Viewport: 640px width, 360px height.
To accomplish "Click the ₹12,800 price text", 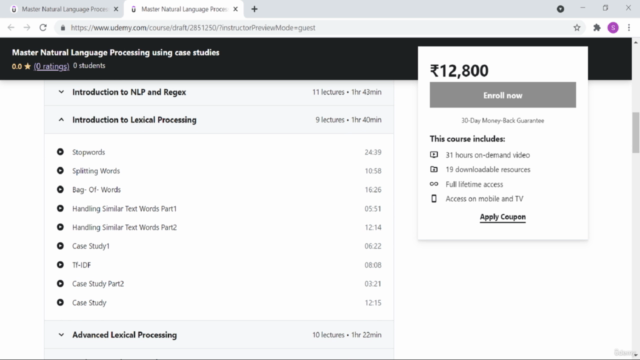I will click(459, 71).
